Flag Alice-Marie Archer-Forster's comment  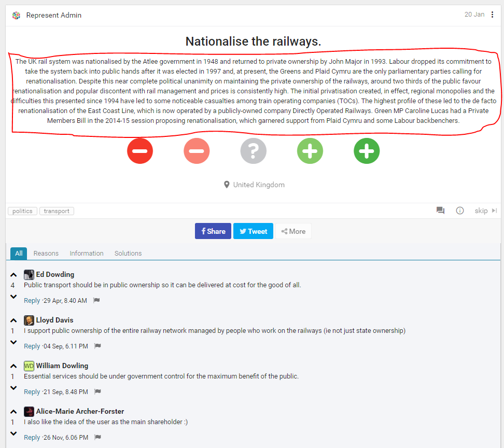click(97, 437)
